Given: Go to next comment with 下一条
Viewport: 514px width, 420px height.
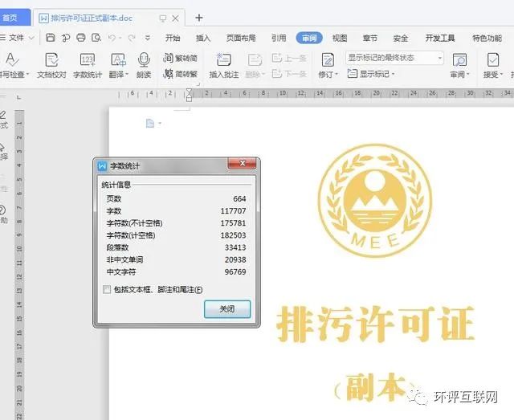Looking at the screenshot, I should point(289,74).
